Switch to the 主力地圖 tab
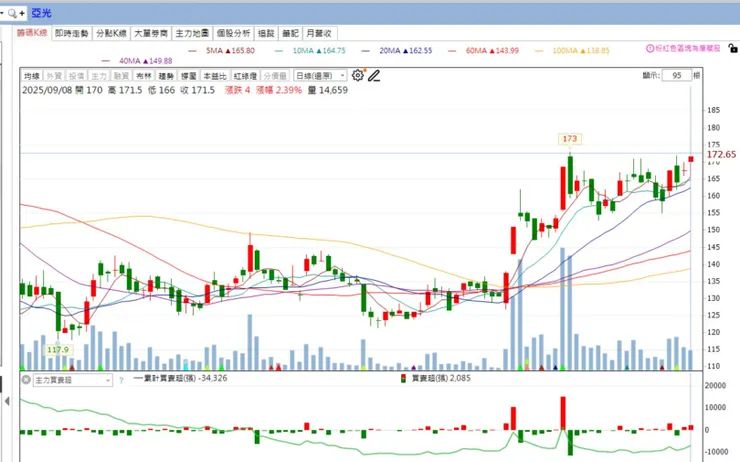The image size is (740, 462). [x=192, y=34]
